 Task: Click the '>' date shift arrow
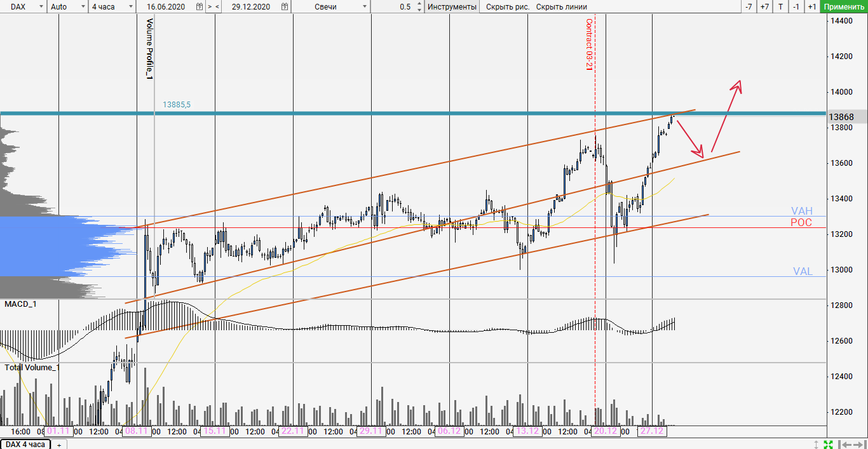point(209,7)
